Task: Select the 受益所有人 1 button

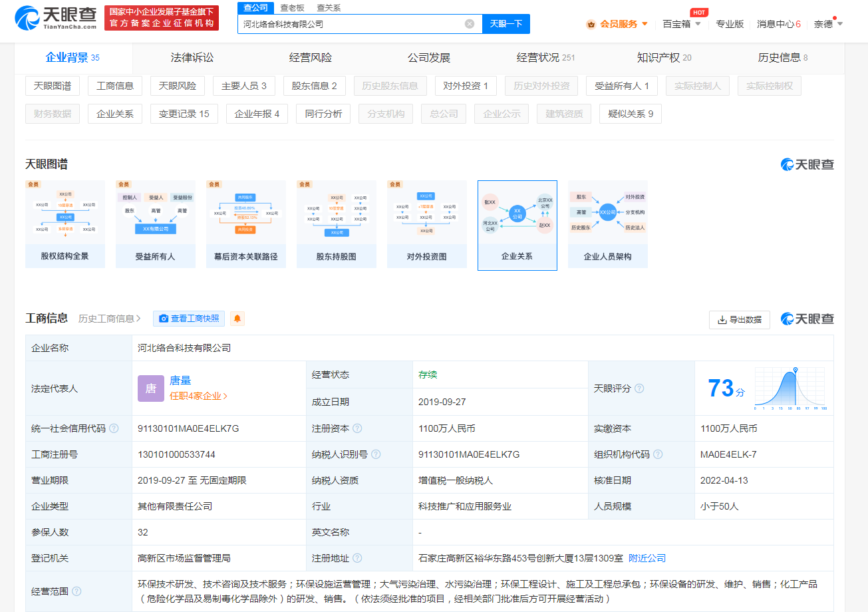Action: pyautogui.click(x=622, y=86)
